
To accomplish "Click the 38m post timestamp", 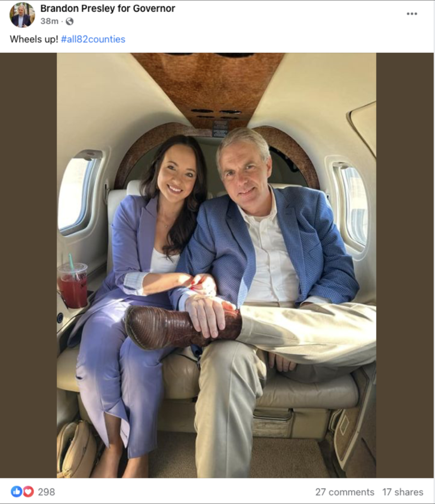I will [49, 21].
